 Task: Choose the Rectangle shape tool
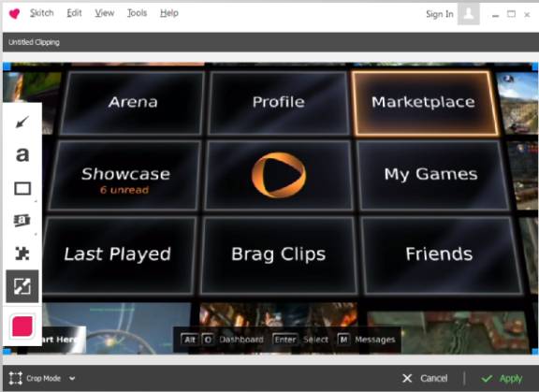coord(22,188)
